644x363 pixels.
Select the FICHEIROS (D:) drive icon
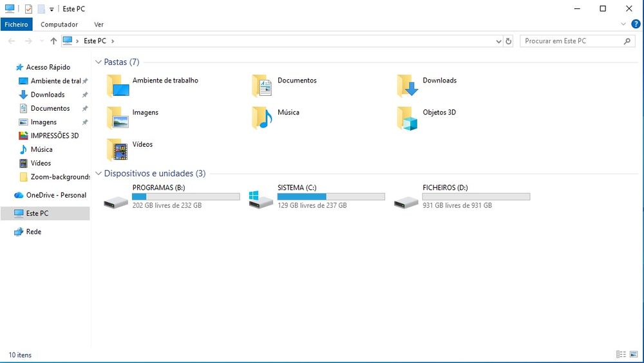click(406, 201)
